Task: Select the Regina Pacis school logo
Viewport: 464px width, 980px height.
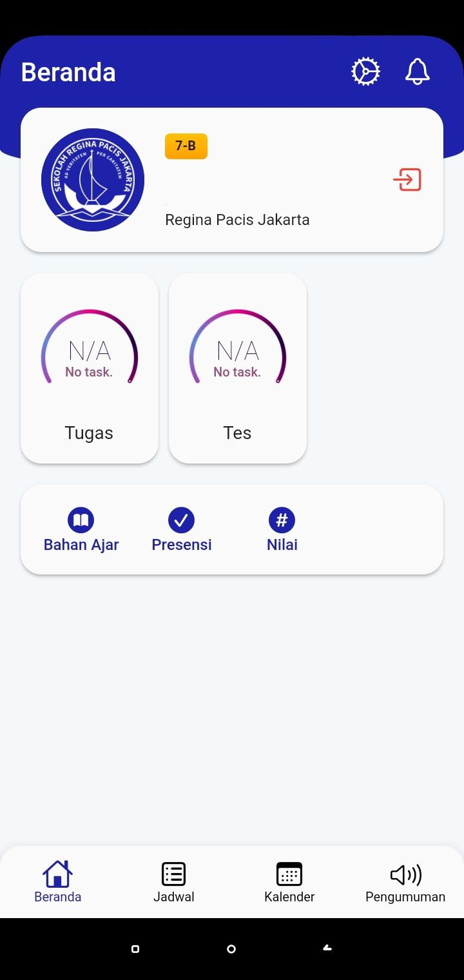Action: (93, 180)
